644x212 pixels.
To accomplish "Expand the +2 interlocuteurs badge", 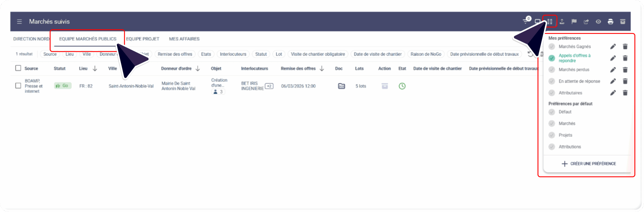I will coord(269,86).
